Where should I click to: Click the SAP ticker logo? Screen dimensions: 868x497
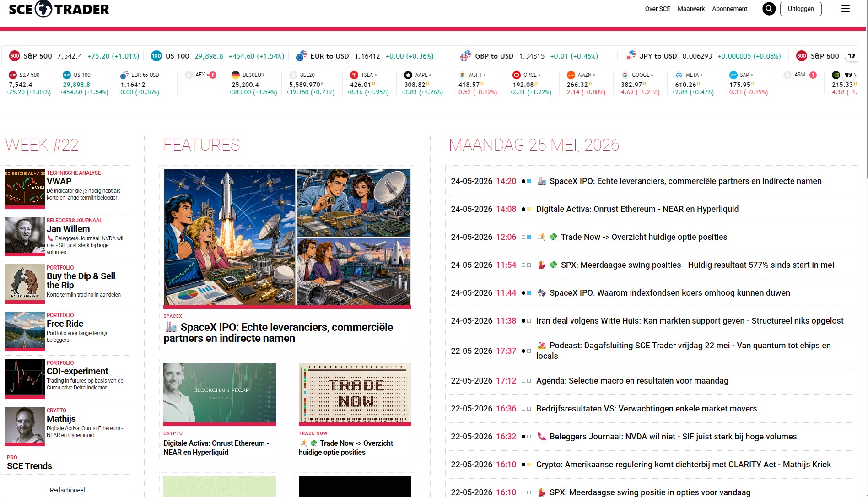point(733,75)
